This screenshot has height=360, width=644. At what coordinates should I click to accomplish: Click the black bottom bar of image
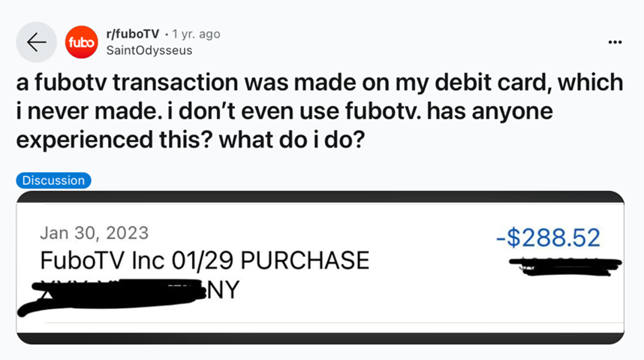pos(320,338)
